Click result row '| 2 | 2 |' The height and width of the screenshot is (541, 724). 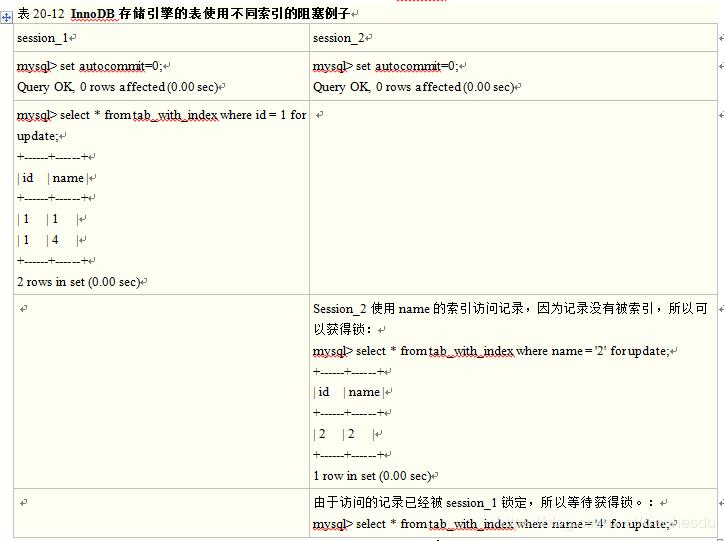pyautogui.click(x=344, y=434)
